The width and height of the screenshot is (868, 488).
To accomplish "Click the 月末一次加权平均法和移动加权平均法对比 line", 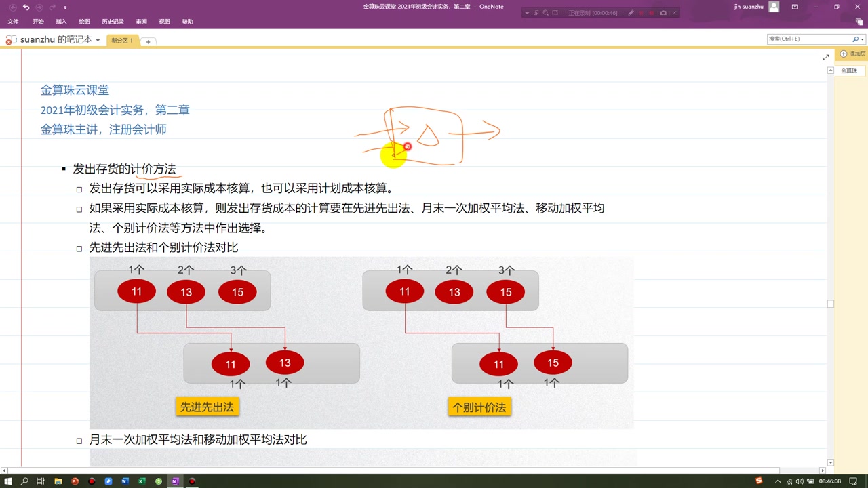I will [198, 439].
